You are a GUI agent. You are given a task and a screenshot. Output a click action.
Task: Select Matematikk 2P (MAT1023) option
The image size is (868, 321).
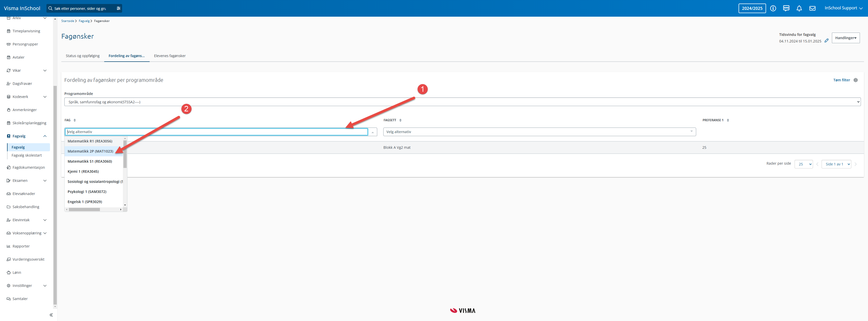tap(94, 151)
